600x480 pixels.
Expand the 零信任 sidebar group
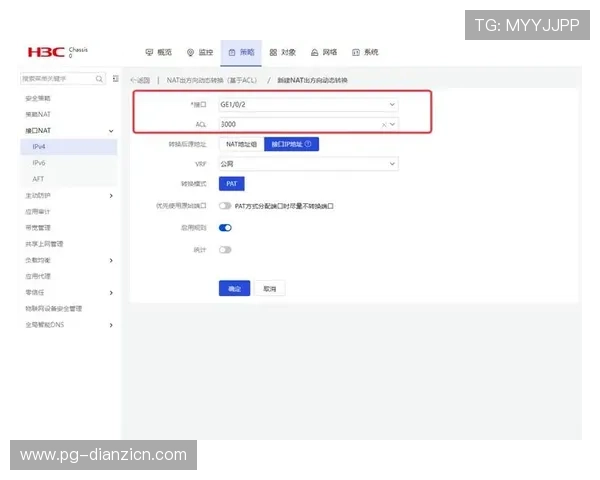[111, 293]
